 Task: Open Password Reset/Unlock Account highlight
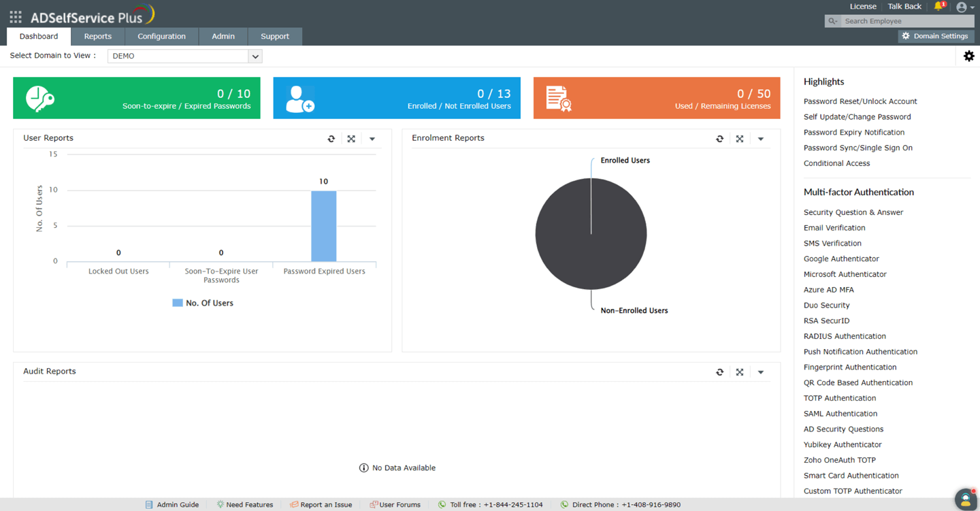tap(860, 101)
